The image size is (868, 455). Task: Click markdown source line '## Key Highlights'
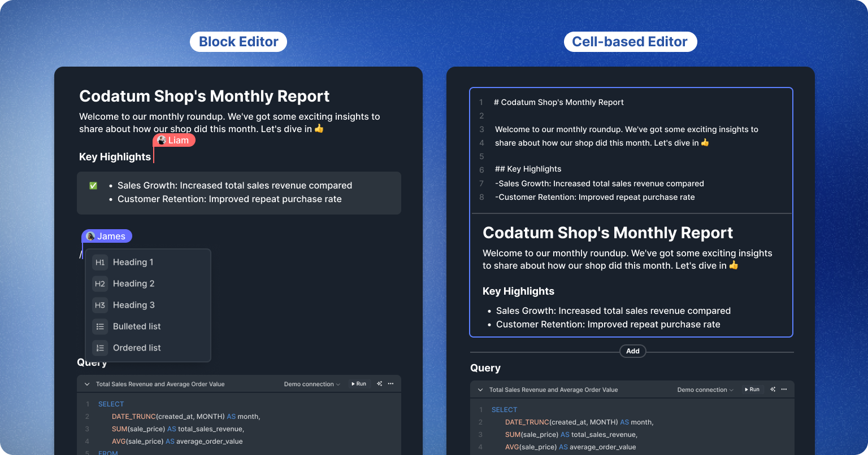[528, 169]
